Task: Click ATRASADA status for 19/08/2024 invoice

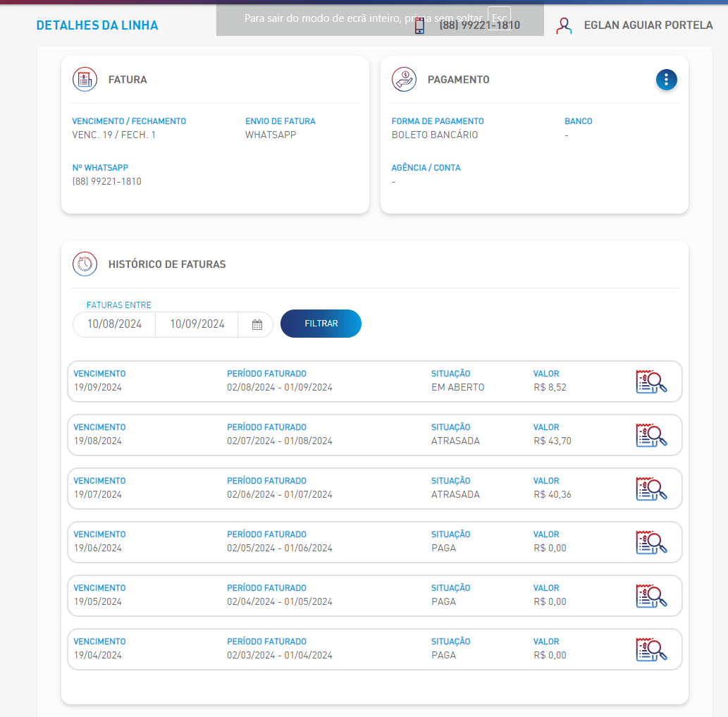Action: 455,441
